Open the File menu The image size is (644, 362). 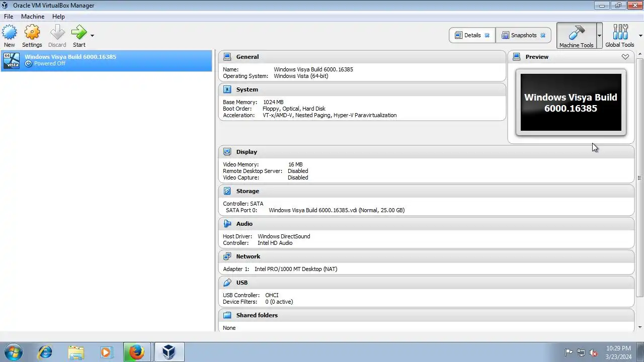click(x=9, y=17)
